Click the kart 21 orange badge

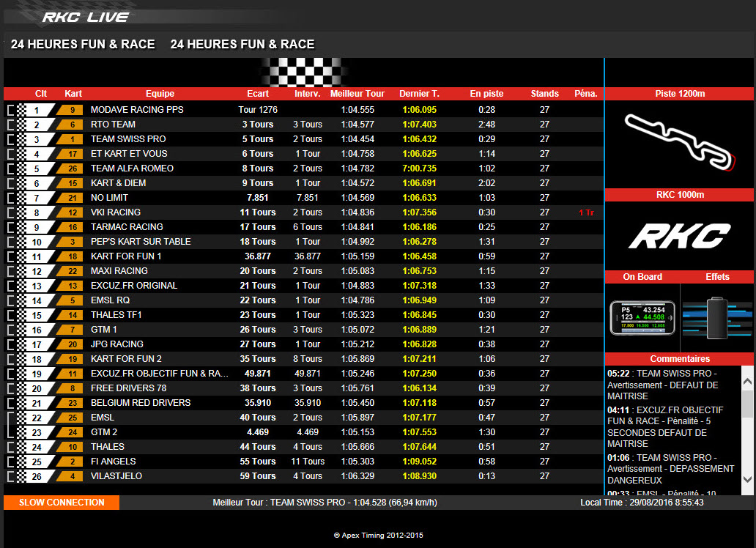(x=70, y=198)
